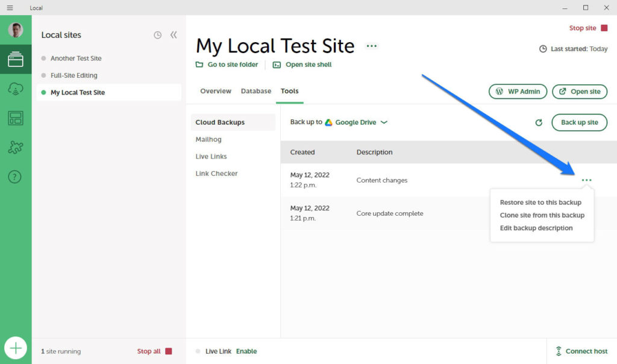Open Blueprints sidebar icon
Viewport: 617px width, 364px height.
16,118
